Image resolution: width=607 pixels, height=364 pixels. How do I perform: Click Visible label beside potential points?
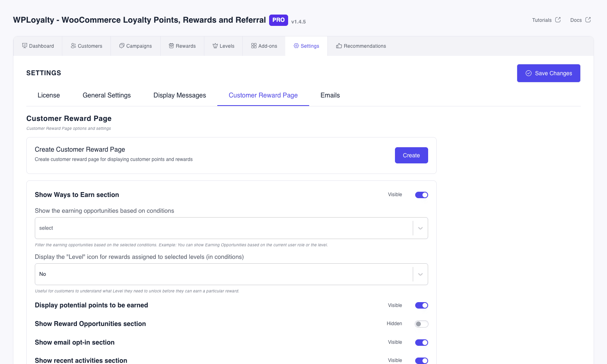point(395,305)
